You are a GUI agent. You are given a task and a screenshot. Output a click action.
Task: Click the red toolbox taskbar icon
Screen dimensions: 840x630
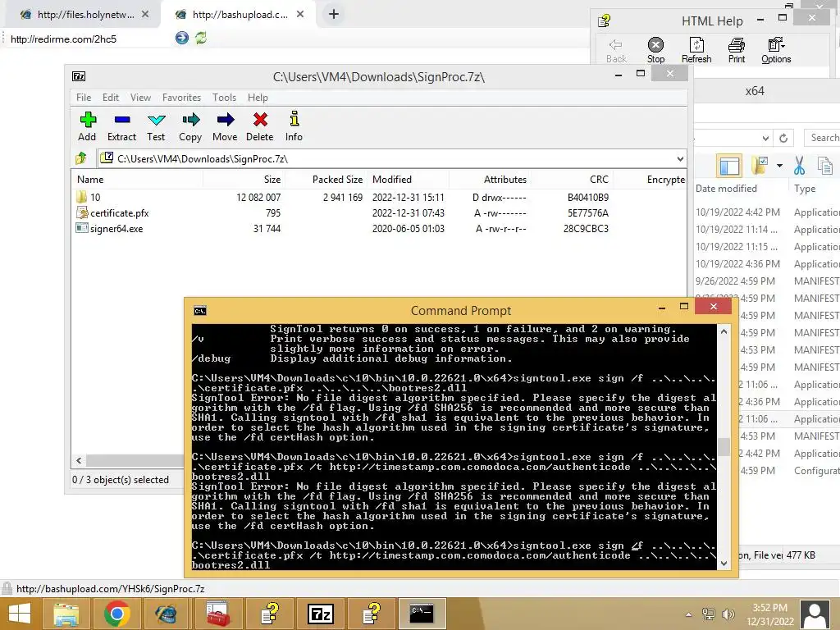(218, 614)
